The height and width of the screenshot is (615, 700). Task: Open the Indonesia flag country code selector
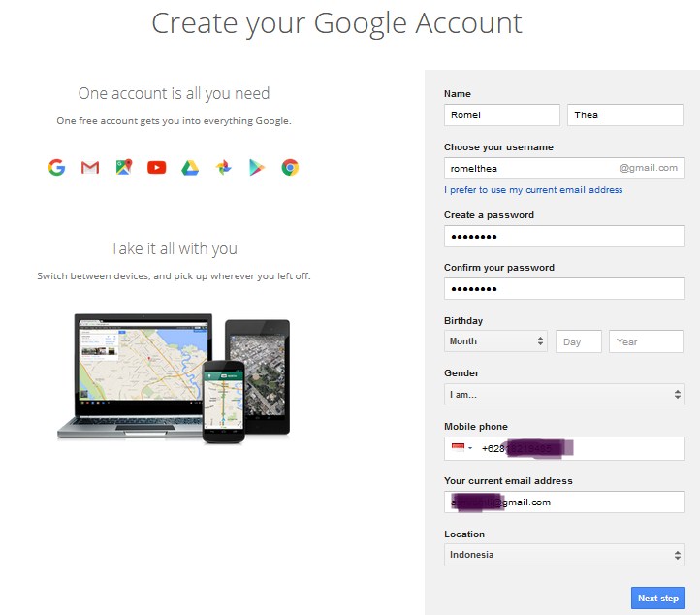461,448
